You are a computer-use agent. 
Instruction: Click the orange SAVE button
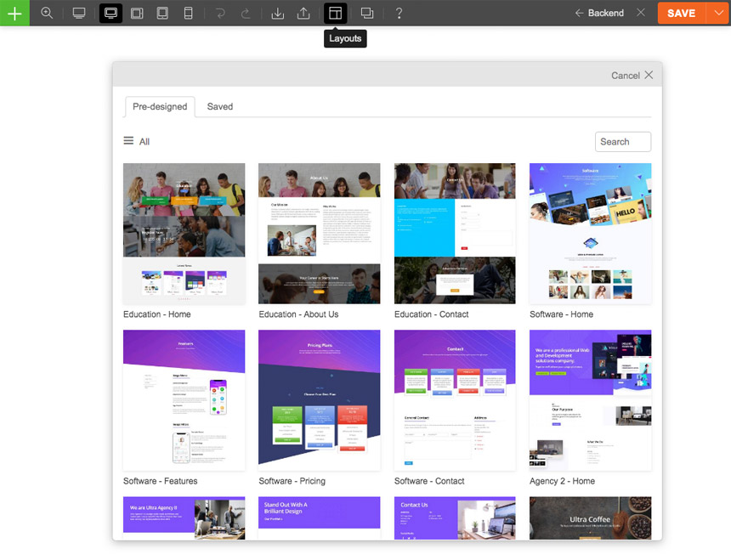pyautogui.click(x=681, y=13)
